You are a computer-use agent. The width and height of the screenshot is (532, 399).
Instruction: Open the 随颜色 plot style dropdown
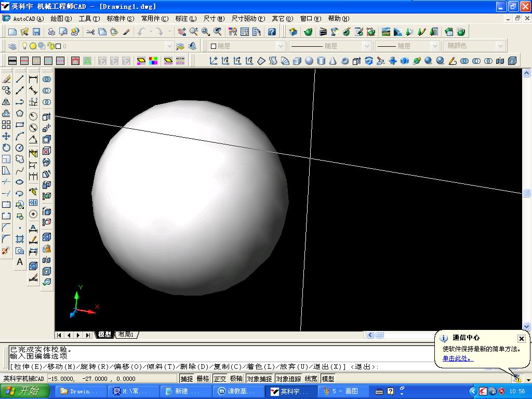pos(500,46)
